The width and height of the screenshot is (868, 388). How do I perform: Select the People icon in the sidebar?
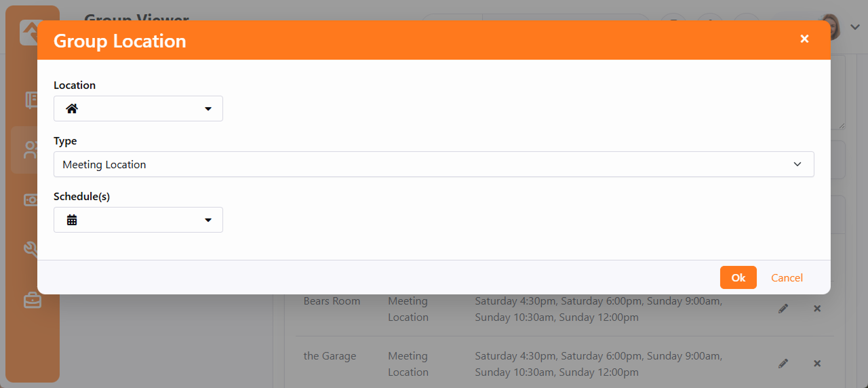click(33, 150)
